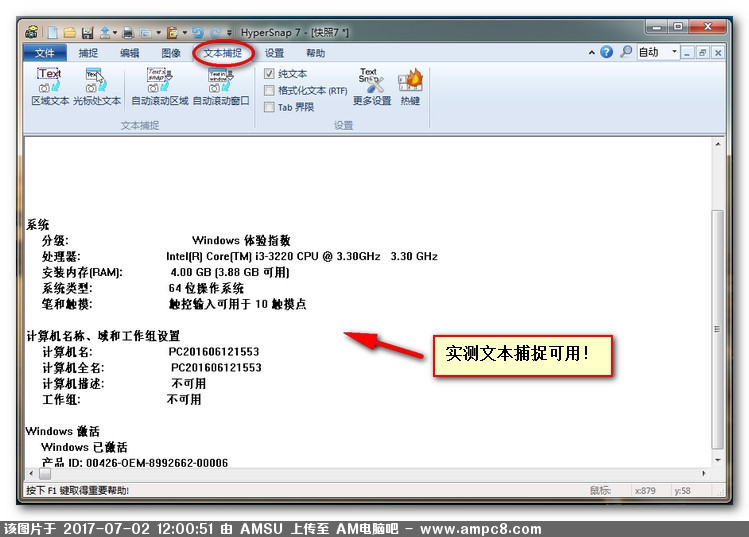This screenshot has width=749, height=537.
Task: Minimize the inner document window
Action: tap(687, 53)
